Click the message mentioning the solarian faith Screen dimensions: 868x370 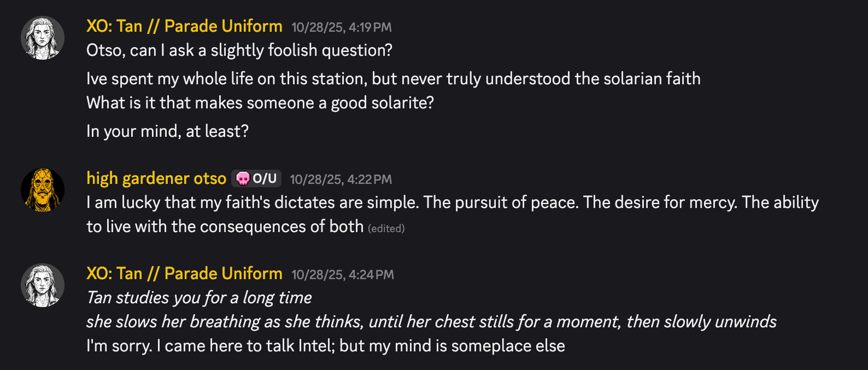(393, 79)
